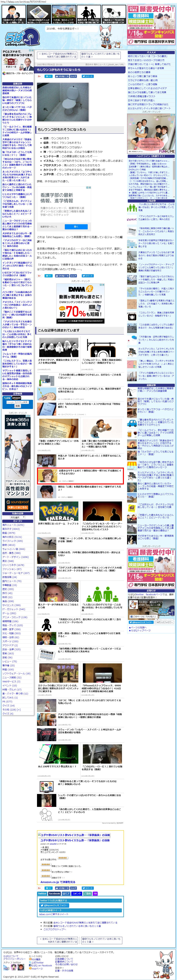Click the purple TB button
This screenshot has height=980, width=177.
click(95, 894)
